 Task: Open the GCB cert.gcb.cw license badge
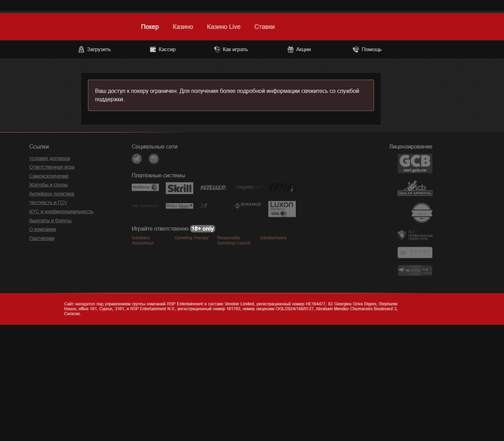(x=415, y=163)
